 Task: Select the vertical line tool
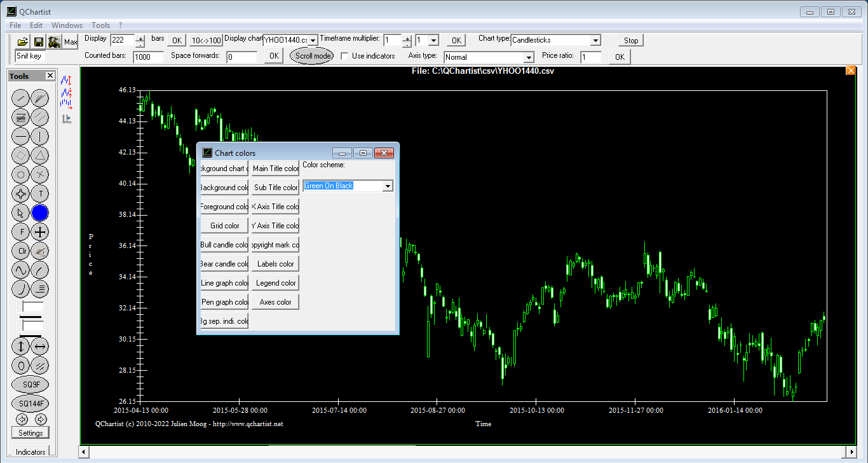tap(40, 137)
